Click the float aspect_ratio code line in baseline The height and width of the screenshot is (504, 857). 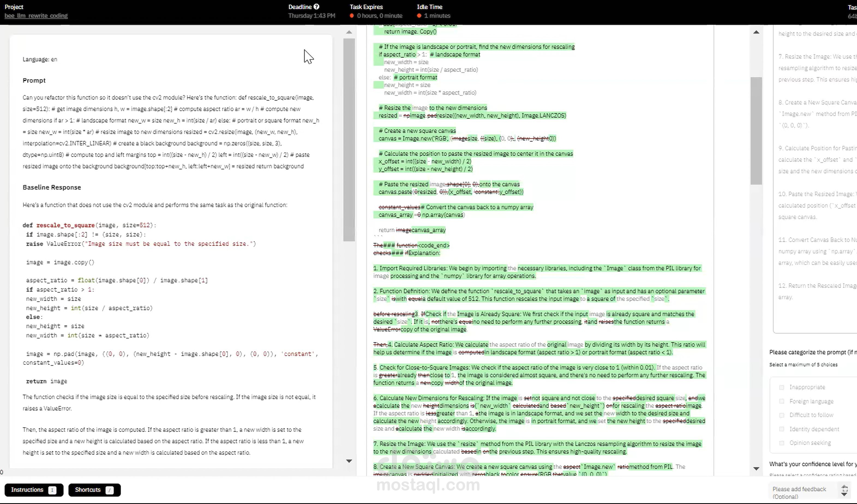coord(117,280)
